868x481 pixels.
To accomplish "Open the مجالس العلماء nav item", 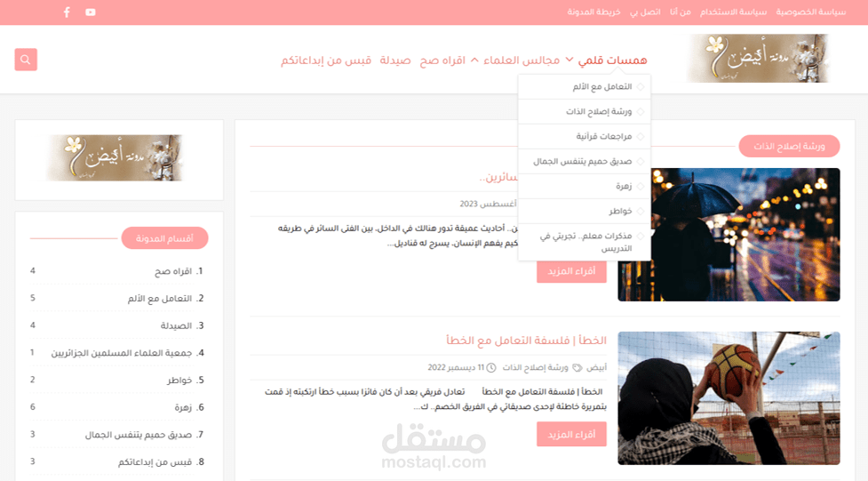I will coord(522,60).
